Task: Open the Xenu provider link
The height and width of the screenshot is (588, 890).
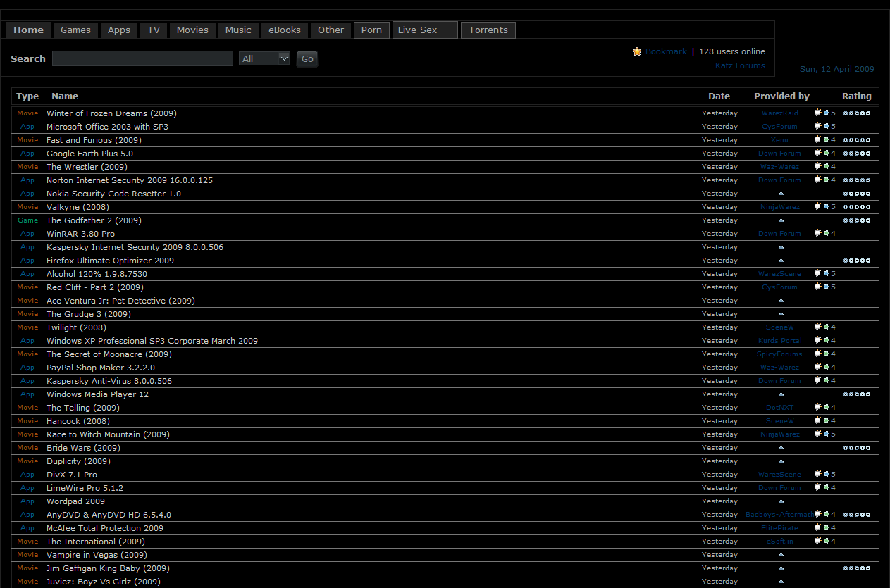Action: (x=779, y=140)
